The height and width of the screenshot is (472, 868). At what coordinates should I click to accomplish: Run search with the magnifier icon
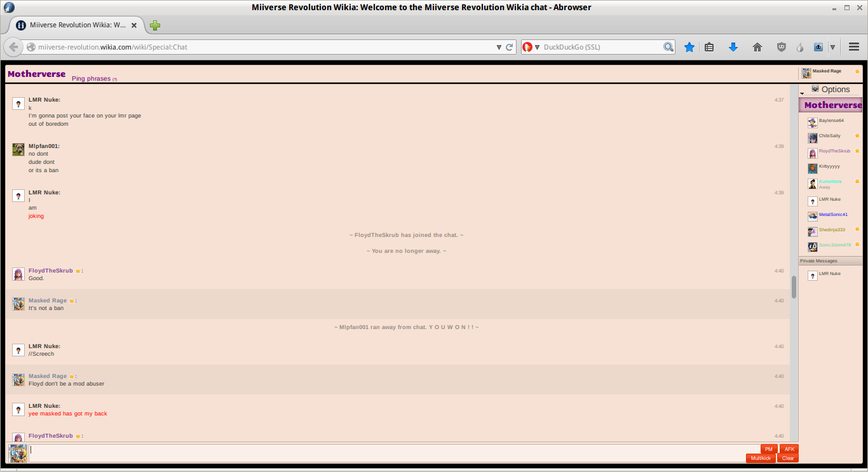668,47
